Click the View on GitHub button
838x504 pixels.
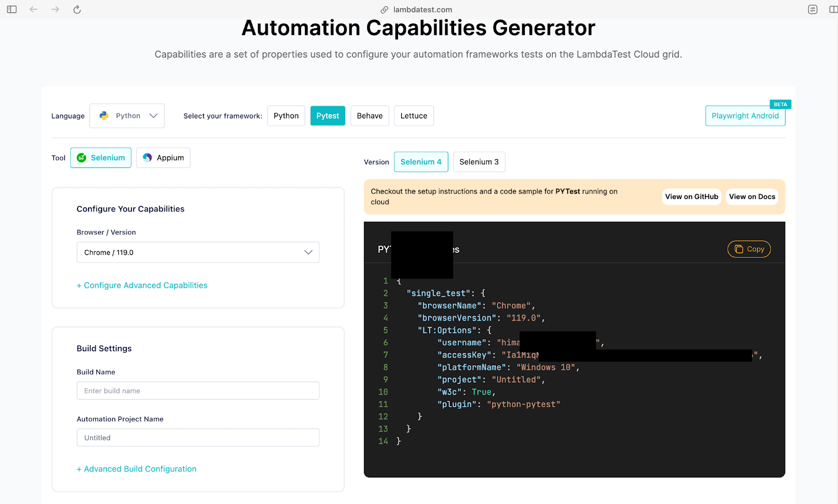(691, 196)
